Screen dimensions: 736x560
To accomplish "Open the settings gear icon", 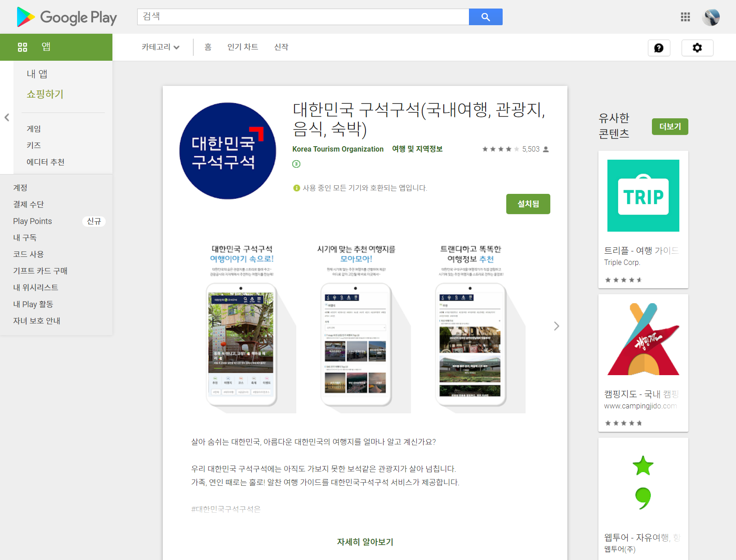I will (697, 48).
